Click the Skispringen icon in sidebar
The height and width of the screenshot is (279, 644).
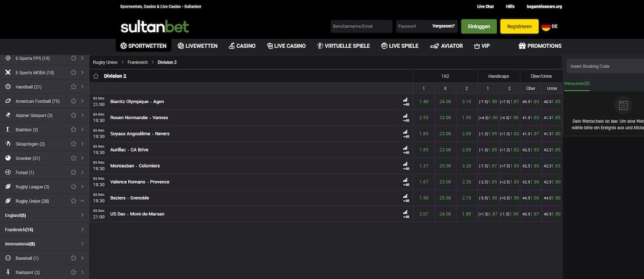tap(8, 144)
